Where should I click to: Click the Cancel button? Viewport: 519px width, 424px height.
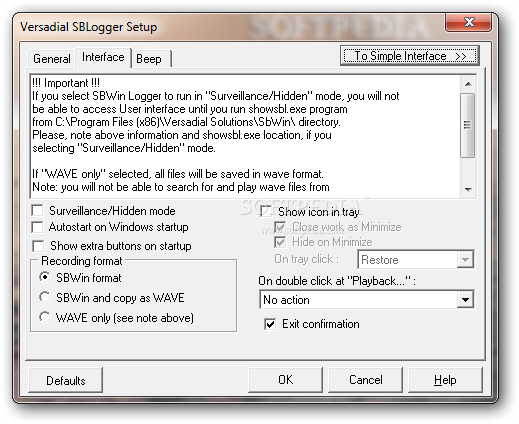[366, 380]
